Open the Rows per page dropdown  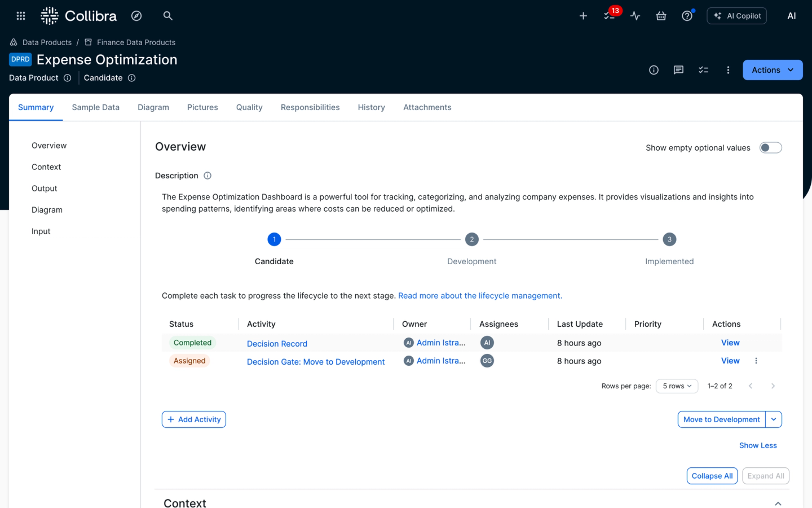pos(677,386)
